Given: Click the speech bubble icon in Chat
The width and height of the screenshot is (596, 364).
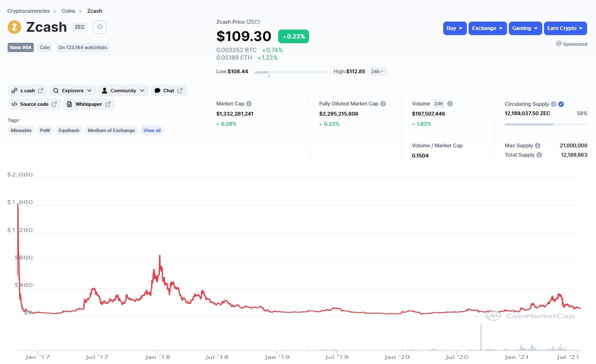Looking at the screenshot, I should 157,91.
